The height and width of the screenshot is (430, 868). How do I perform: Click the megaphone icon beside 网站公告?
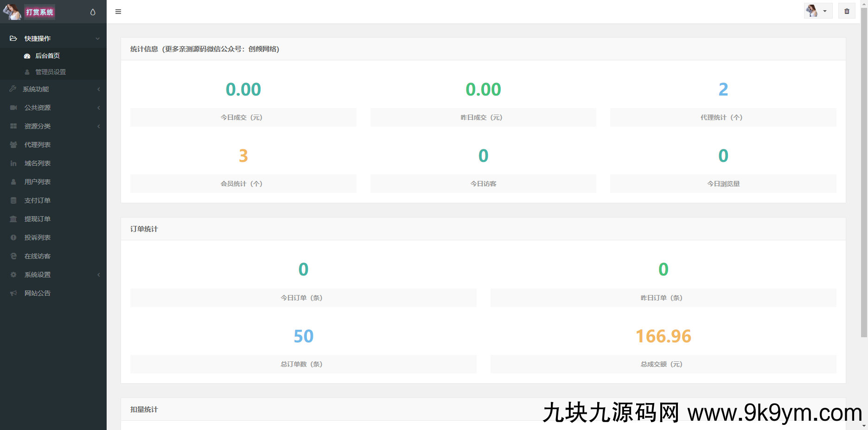pyautogui.click(x=13, y=293)
